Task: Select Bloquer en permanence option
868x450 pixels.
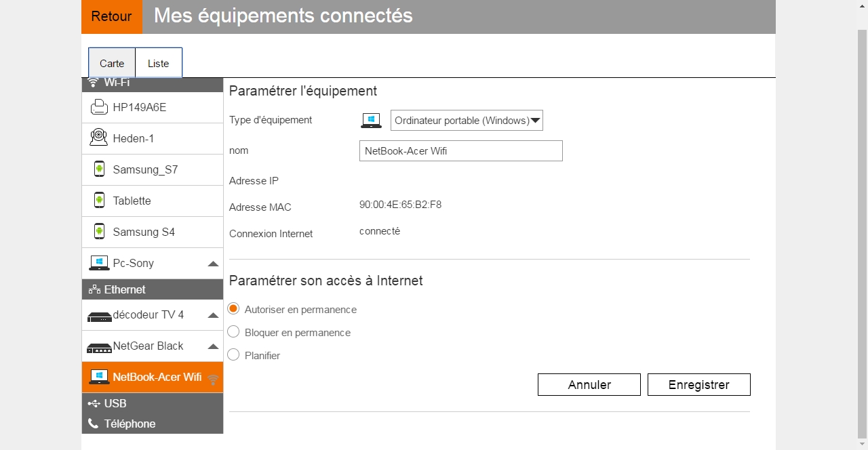Action: pyautogui.click(x=233, y=332)
